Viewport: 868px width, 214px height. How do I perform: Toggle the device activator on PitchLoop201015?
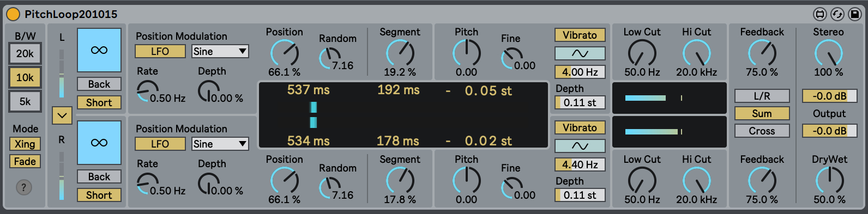click(13, 14)
